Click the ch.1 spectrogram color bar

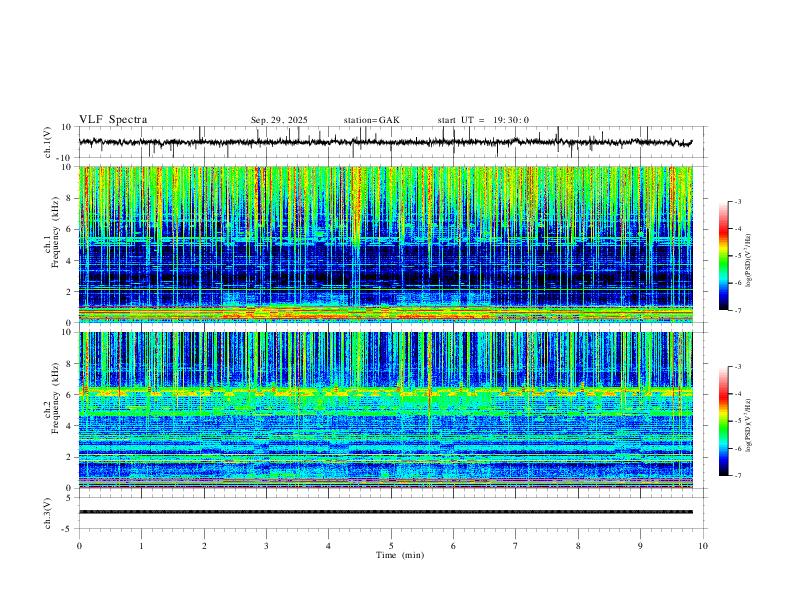723,256
